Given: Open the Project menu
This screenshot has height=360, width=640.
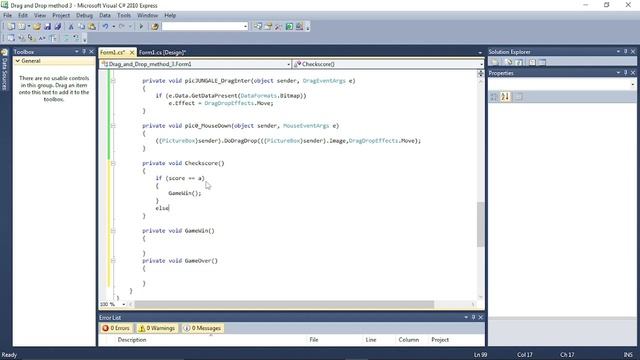Looking at the screenshot, I should click(x=61, y=16).
